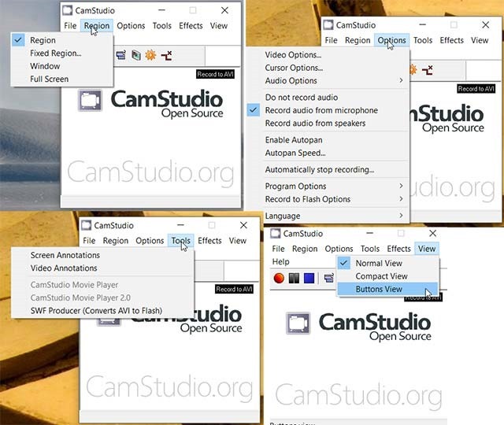504x425 pixels.
Task: Choose Fixed Region... from the Region menu
Action: coord(62,53)
